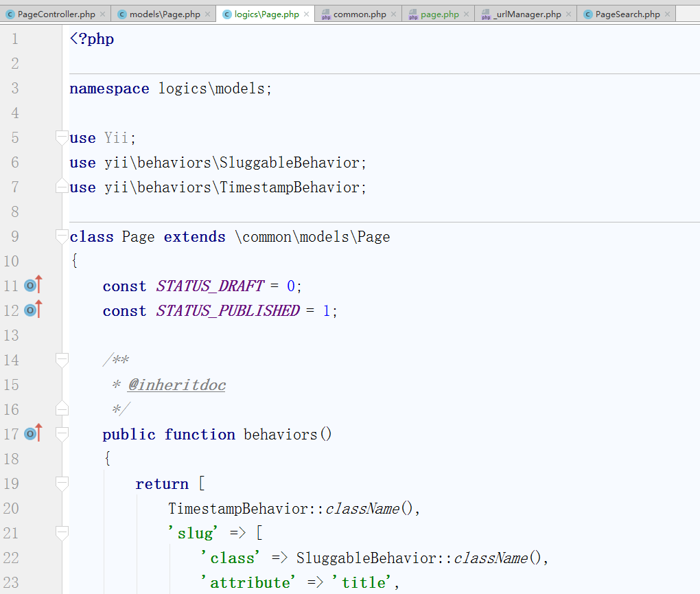
Task: Switch to the PageSearch.php tab
Action: pos(627,14)
